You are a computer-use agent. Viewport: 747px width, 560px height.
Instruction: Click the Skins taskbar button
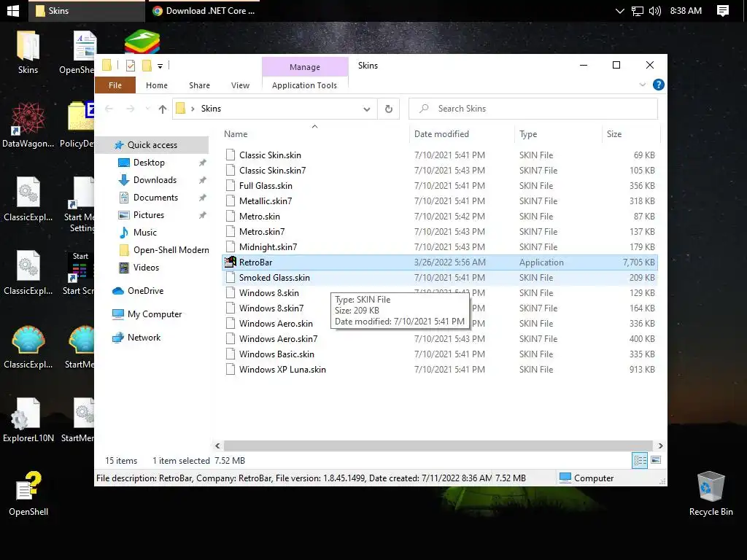coord(86,10)
